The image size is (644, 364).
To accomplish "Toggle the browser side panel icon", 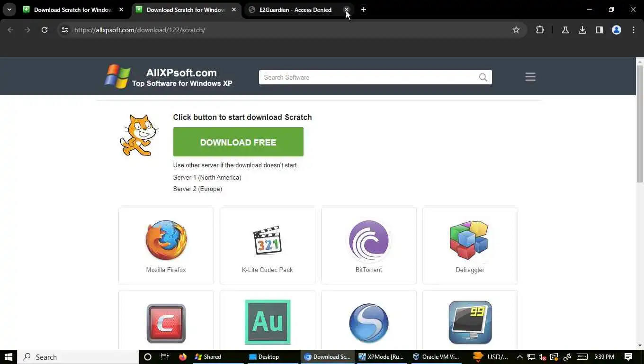I will (599, 30).
